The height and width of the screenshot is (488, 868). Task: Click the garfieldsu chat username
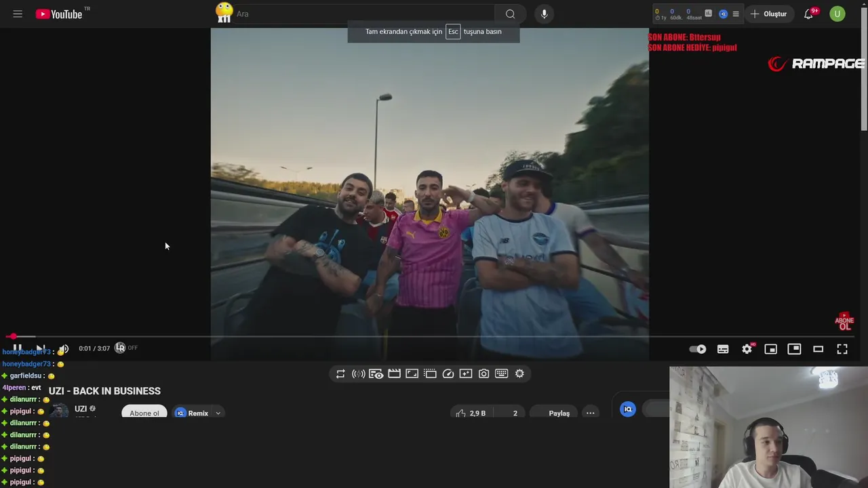(26, 375)
